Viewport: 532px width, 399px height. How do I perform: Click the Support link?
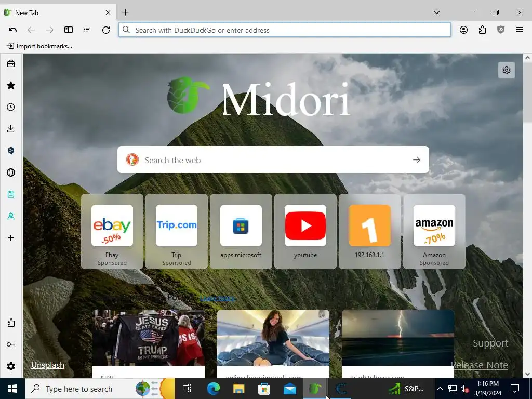click(x=490, y=343)
